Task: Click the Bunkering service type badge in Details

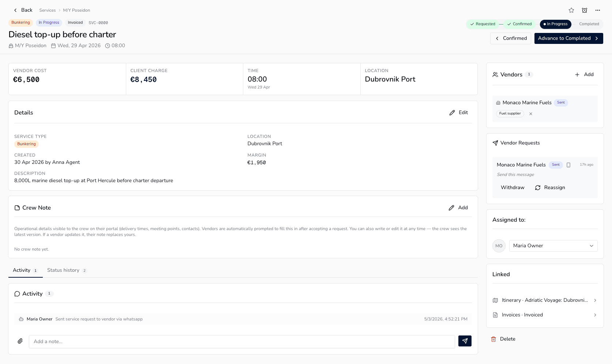Action: [26, 144]
